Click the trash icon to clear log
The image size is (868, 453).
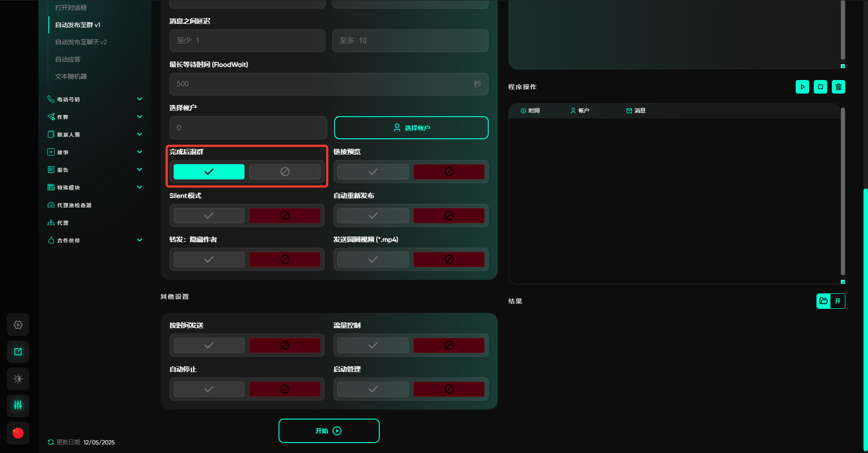(x=838, y=87)
